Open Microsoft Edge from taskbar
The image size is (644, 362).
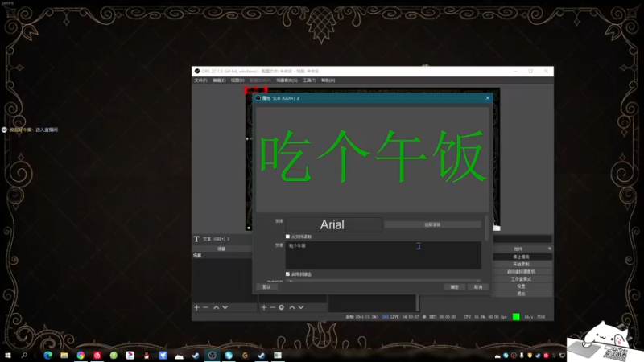click(48, 356)
